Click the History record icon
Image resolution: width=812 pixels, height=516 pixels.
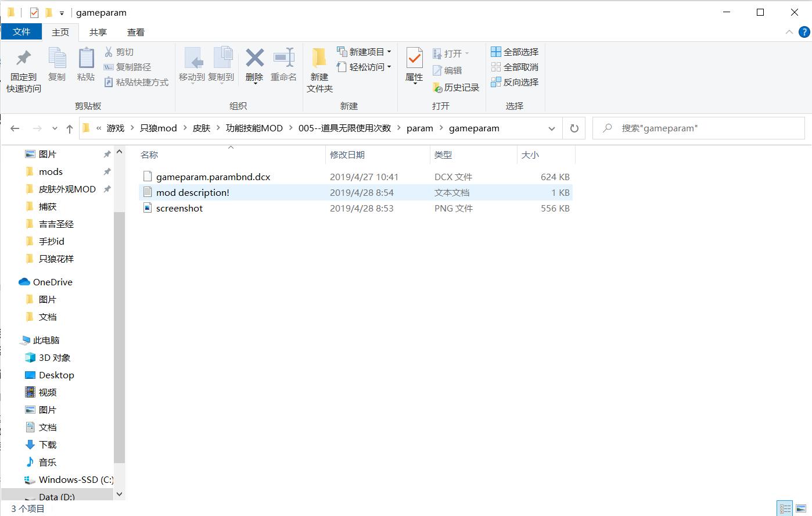438,88
